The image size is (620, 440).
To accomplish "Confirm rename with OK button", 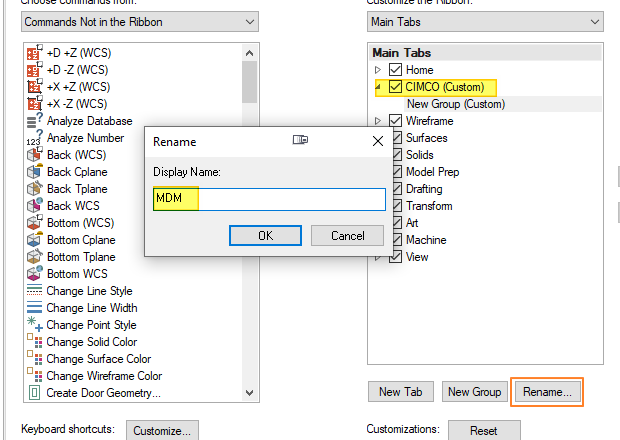I will point(265,236).
